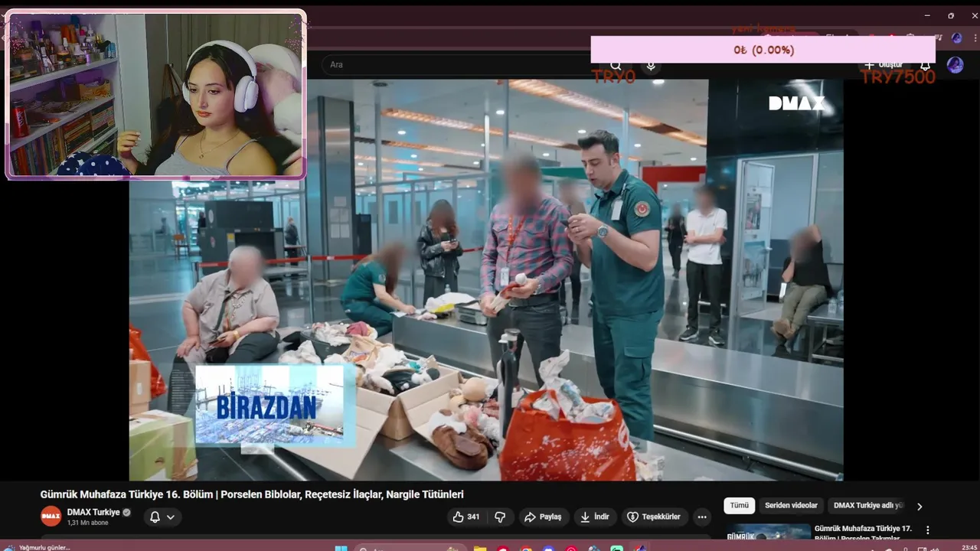Open Gümrük Muhafaza 17. Bölüm thumbnail

(x=768, y=532)
